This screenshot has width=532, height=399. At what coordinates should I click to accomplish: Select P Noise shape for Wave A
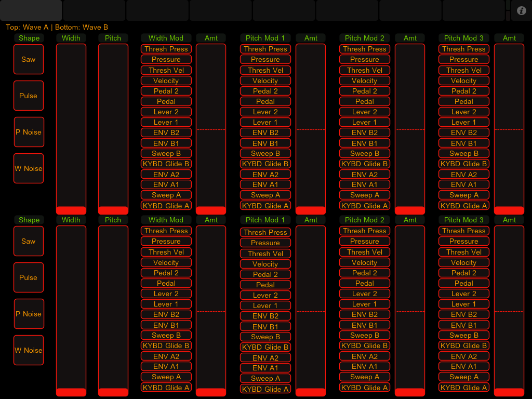29,132
